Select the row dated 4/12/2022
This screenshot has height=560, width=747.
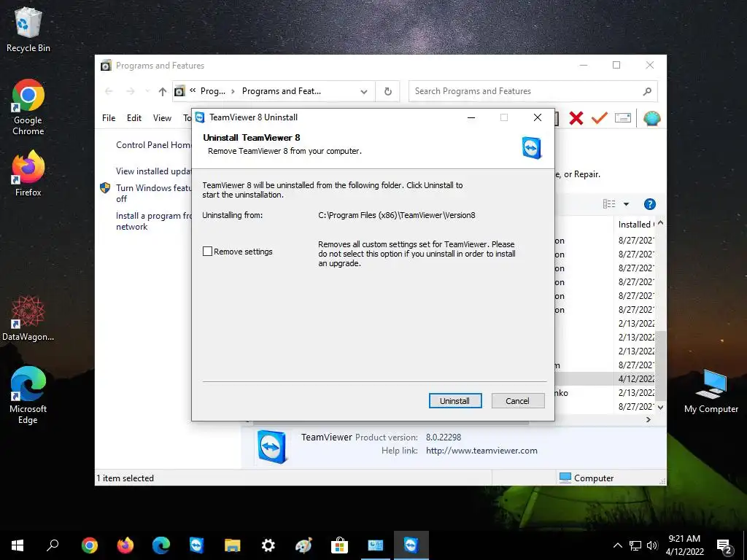click(x=605, y=379)
